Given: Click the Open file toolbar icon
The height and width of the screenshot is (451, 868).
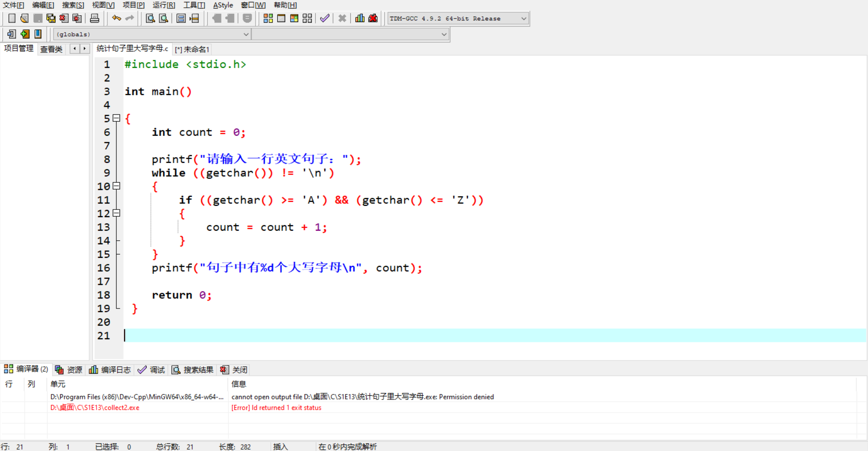Looking at the screenshot, I should [24, 18].
